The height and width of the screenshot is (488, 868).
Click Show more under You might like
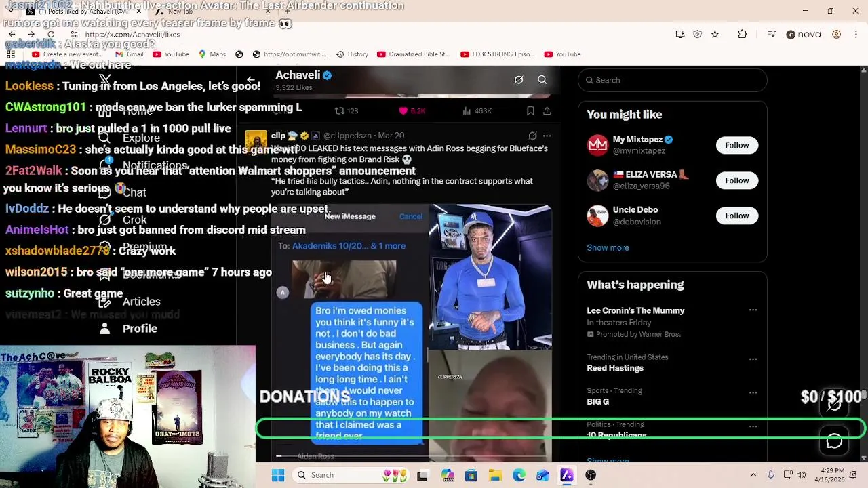pyautogui.click(x=608, y=247)
